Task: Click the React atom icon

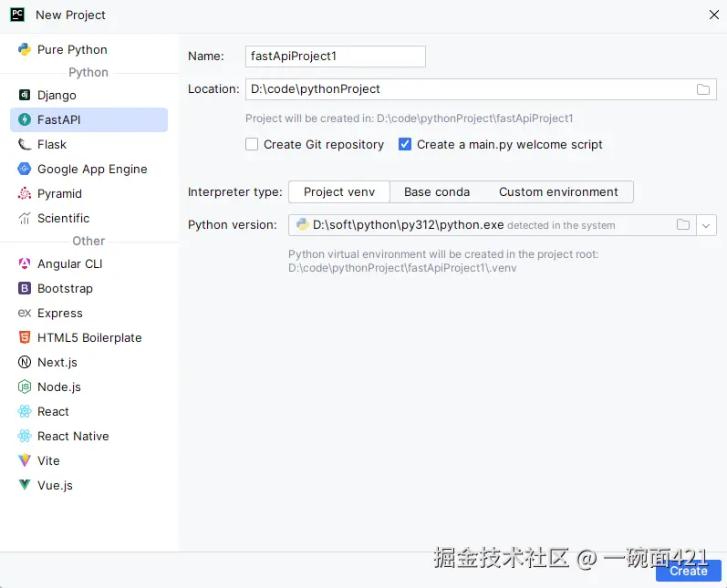Action: pyautogui.click(x=24, y=411)
